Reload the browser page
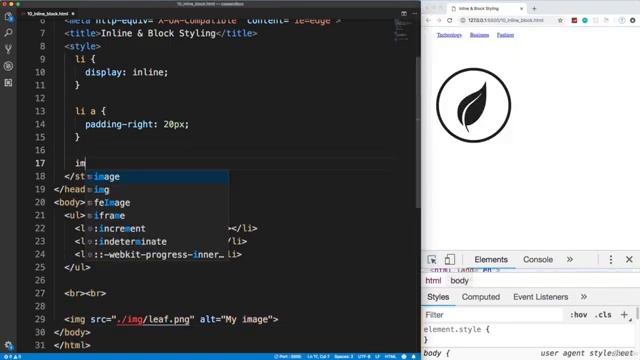The width and height of the screenshot is (640, 360). [x=449, y=20]
